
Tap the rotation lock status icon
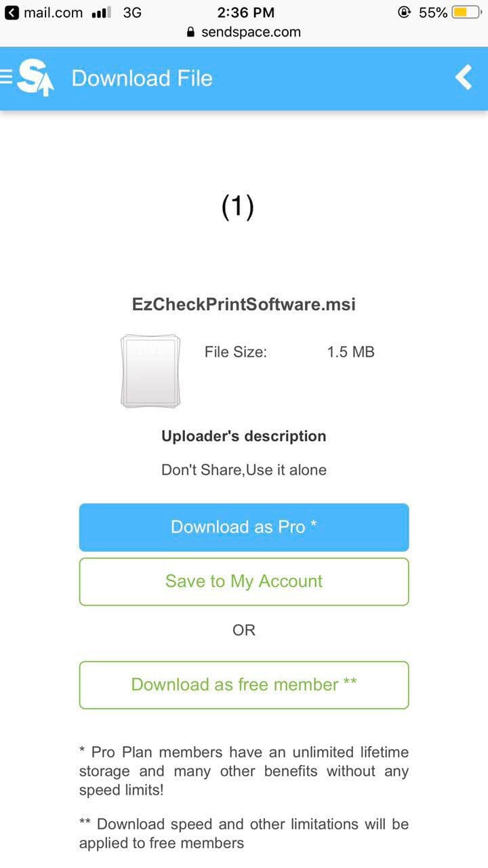(x=405, y=13)
